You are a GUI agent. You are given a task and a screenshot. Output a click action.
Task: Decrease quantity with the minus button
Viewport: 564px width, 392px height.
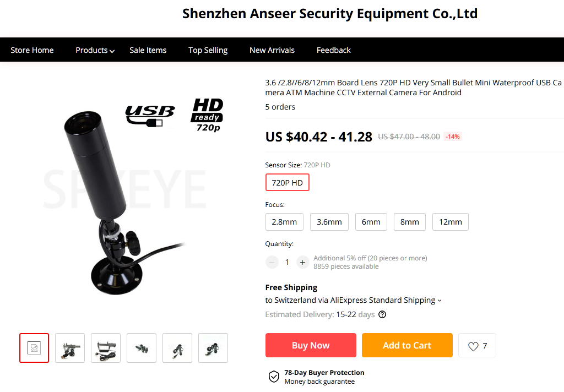click(x=272, y=262)
